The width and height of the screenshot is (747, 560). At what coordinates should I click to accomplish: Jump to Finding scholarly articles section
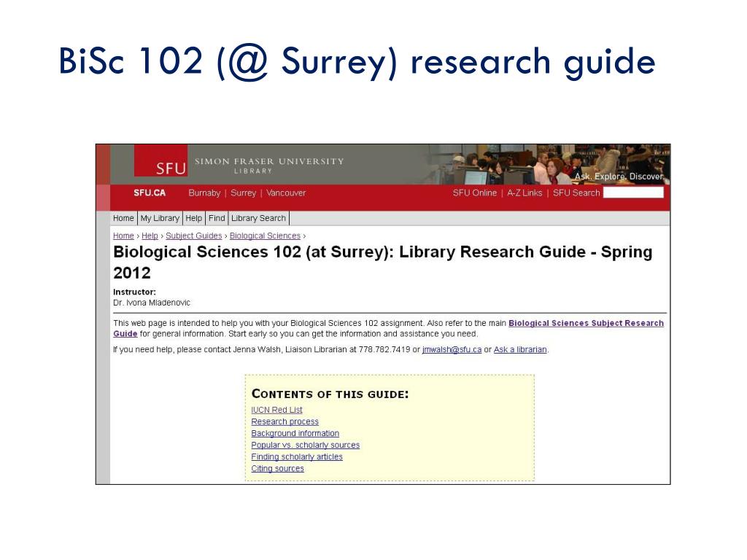297,456
